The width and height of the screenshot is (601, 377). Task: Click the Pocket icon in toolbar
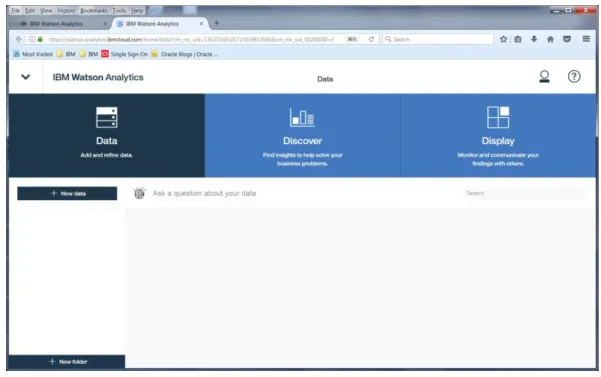[567, 39]
